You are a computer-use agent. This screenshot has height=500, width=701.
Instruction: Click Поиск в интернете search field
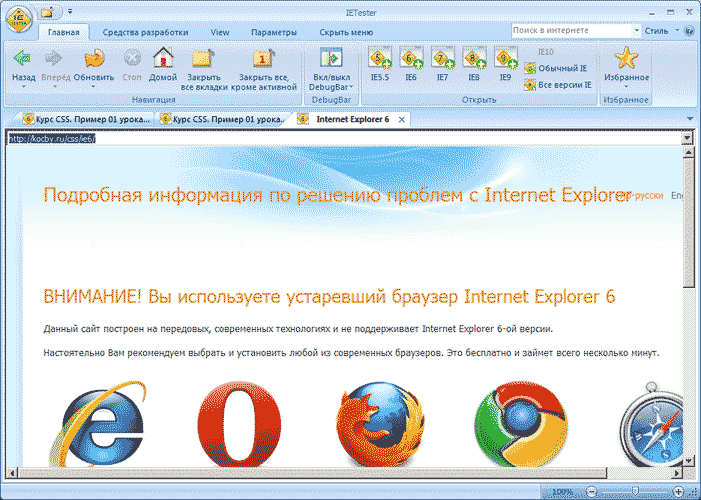tap(572, 30)
